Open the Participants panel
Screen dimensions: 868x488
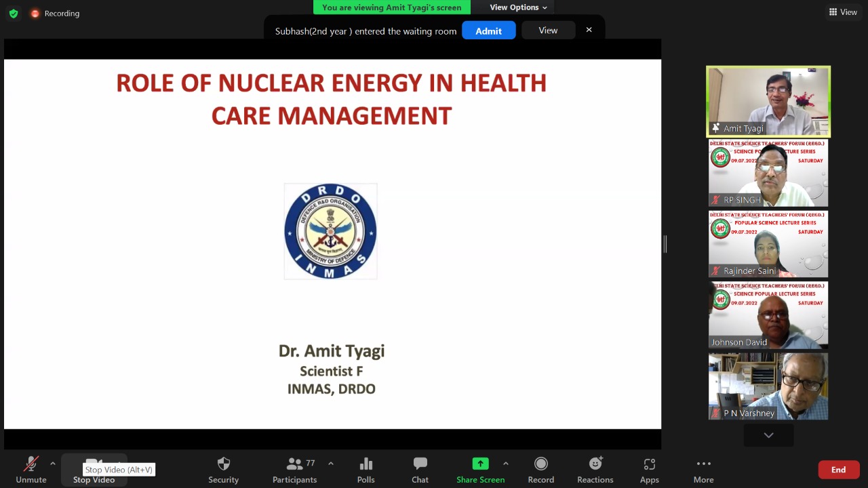tap(294, 470)
